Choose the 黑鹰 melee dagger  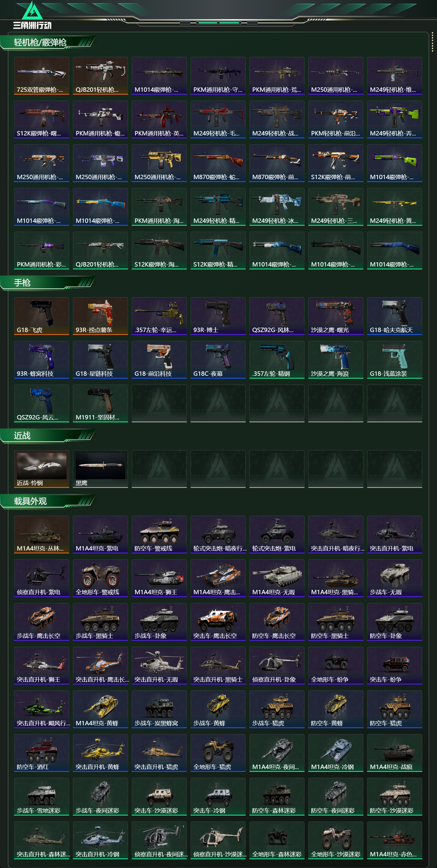[101, 469]
